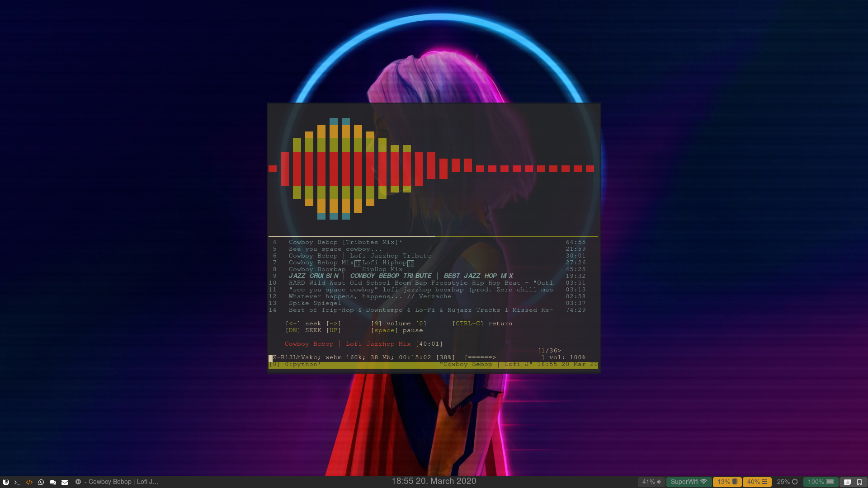Click the 41% volume module
The height and width of the screenshot is (488, 868).
651,482
